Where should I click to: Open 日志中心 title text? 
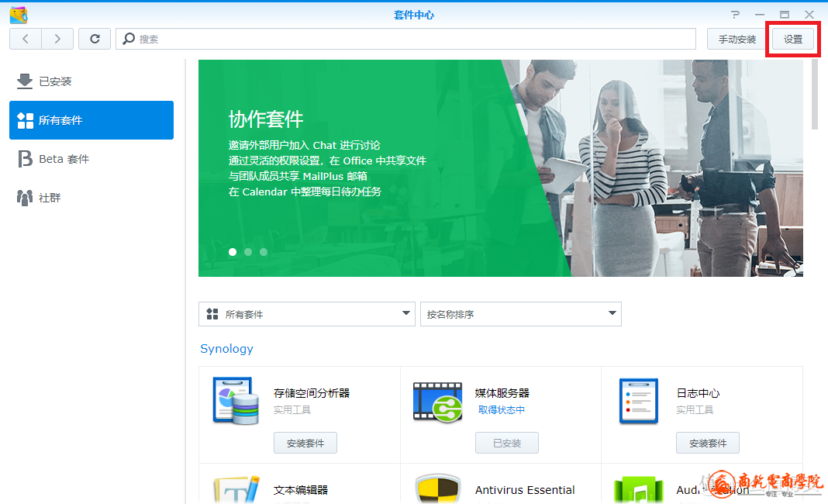[x=698, y=393]
